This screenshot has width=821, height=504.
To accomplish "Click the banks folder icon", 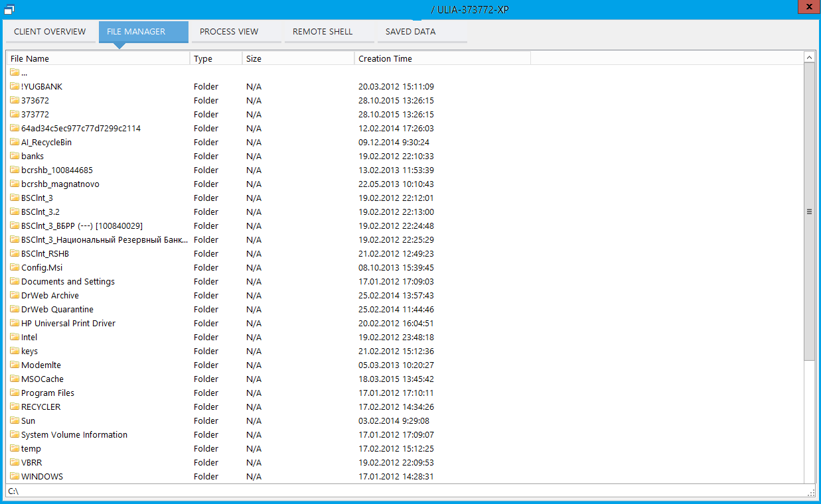I will pyautogui.click(x=15, y=156).
